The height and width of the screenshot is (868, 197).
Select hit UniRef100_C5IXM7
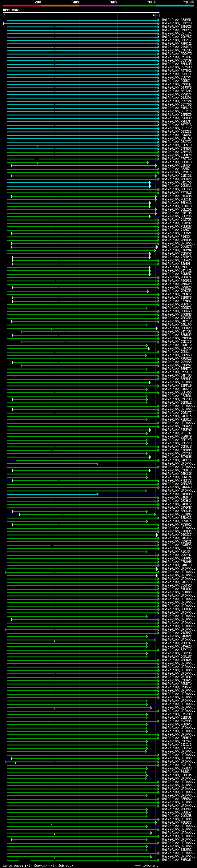click(x=177, y=57)
